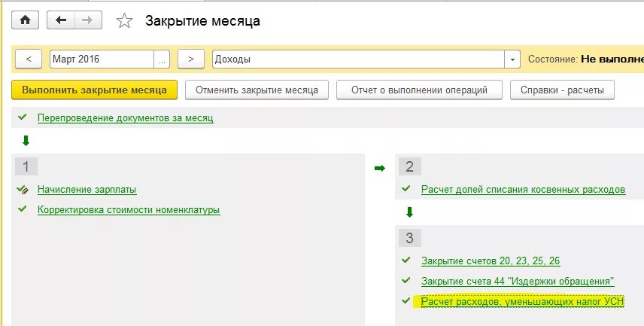Switch to the previous month

(29, 59)
